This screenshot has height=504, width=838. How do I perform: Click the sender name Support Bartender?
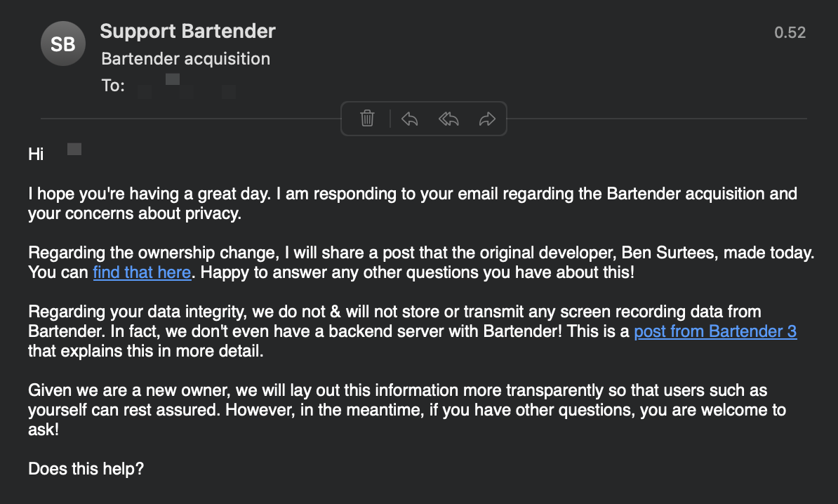(187, 31)
